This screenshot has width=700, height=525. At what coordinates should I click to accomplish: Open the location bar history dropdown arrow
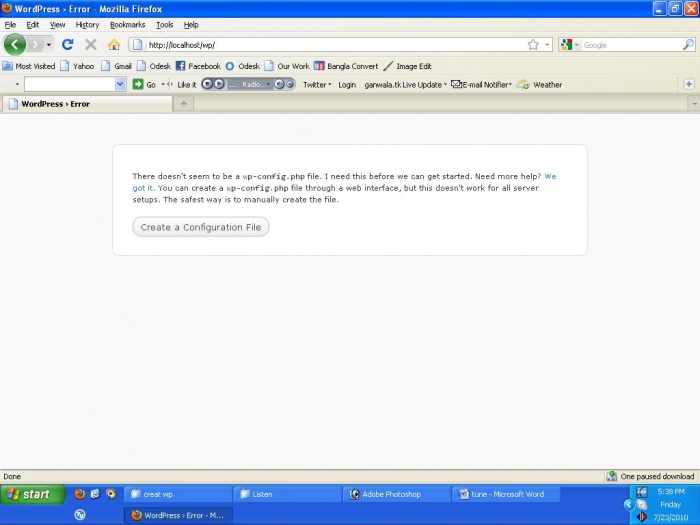547,45
